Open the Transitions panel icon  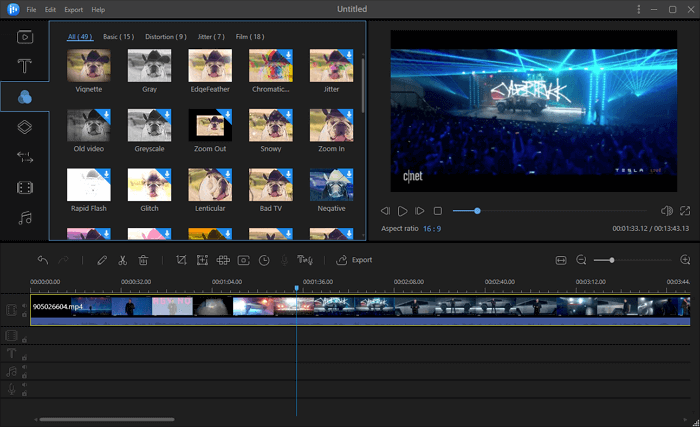point(25,157)
